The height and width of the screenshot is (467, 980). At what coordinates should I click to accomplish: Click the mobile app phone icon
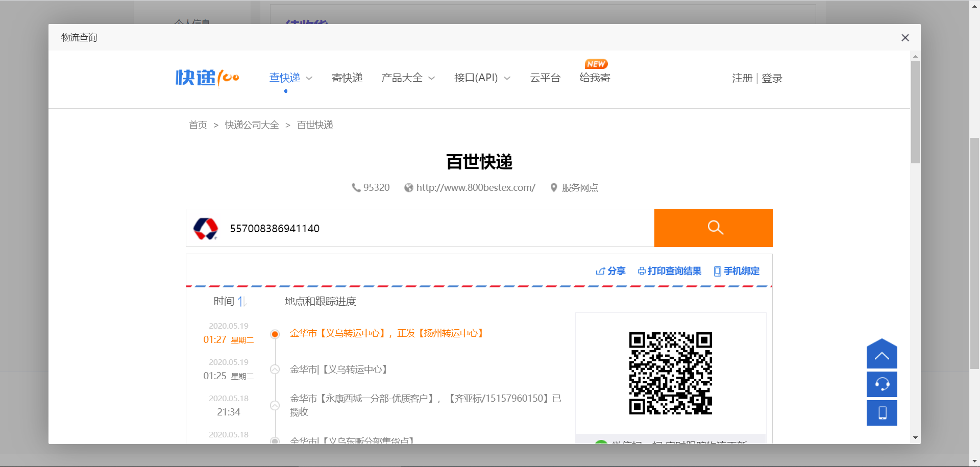tap(882, 413)
